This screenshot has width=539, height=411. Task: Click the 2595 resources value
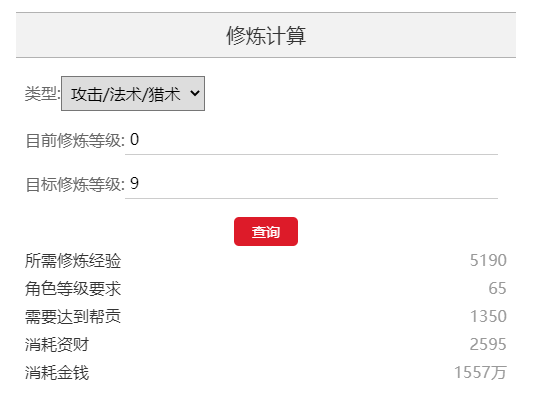click(x=488, y=344)
